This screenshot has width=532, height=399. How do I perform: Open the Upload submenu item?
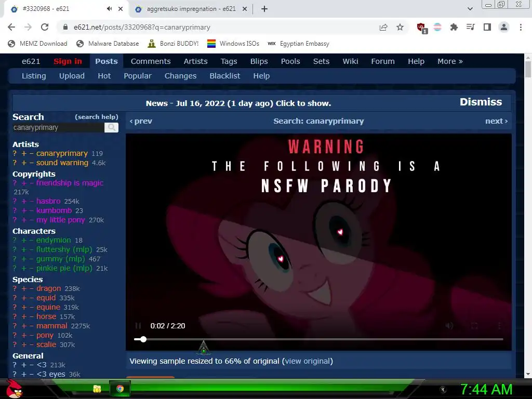[x=72, y=76]
